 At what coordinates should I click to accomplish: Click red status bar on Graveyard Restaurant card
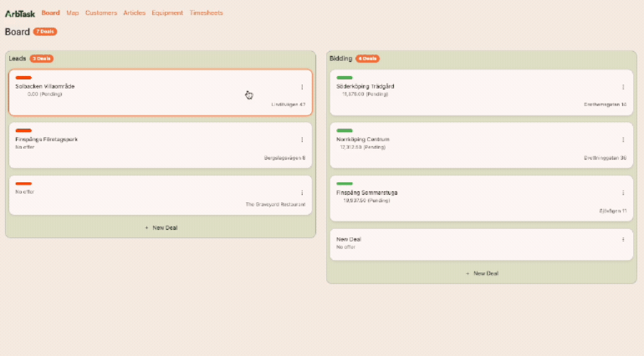23,184
